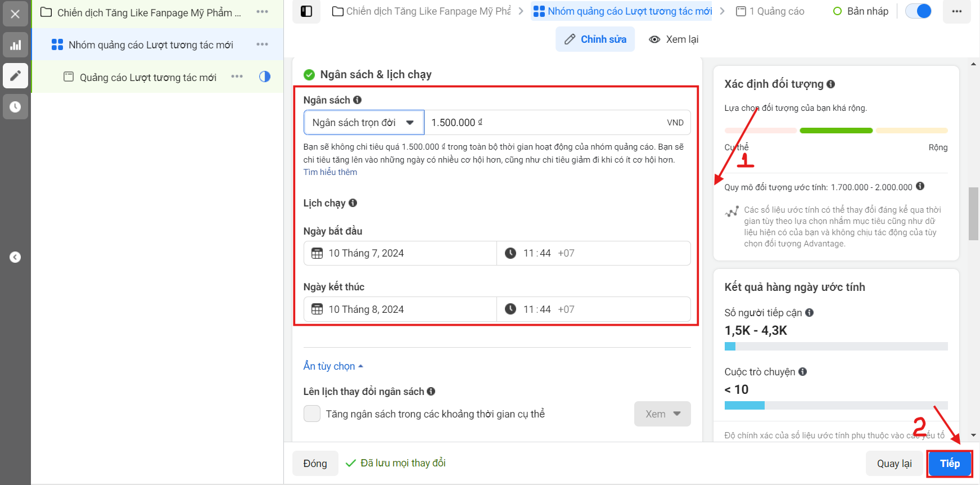Close the ads editor with X icon
This screenshot has height=485, width=980.
(x=15, y=14)
